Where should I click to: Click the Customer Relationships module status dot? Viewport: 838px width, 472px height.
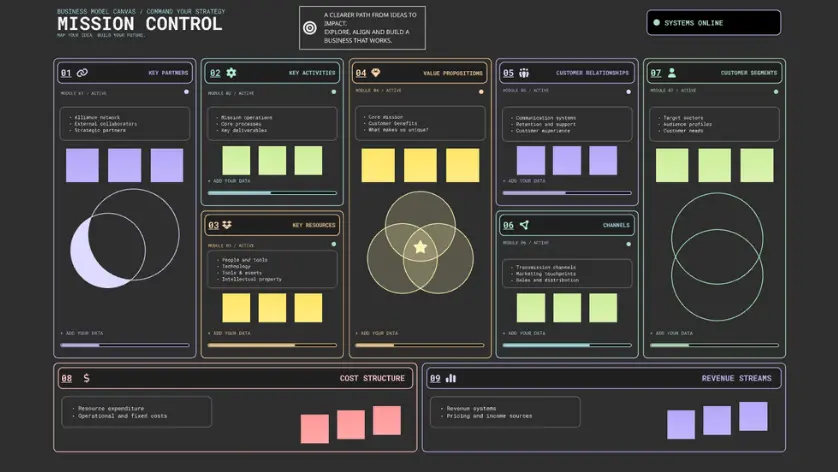628,92
